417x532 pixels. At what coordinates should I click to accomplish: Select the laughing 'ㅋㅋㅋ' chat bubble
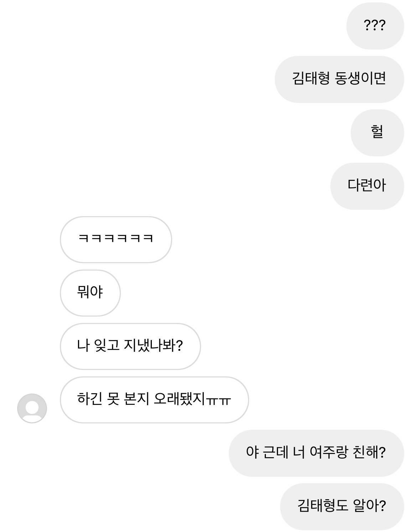click(x=116, y=239)
